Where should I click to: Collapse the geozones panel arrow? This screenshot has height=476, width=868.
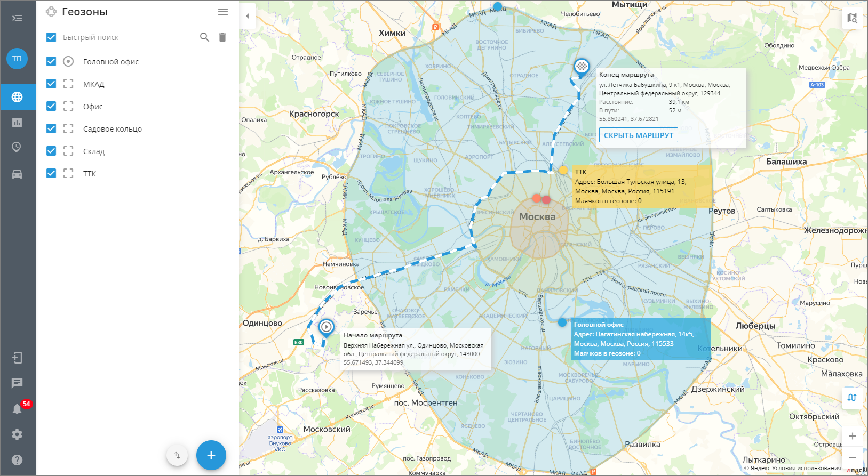coord(248,16)
